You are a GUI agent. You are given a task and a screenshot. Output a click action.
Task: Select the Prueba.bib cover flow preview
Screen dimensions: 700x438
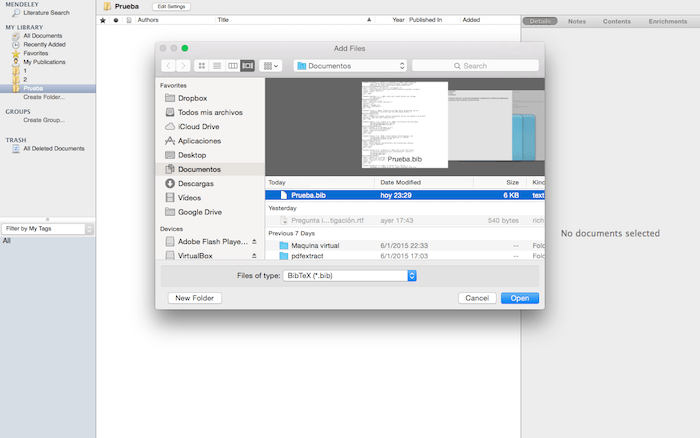(x=404, y=125)
